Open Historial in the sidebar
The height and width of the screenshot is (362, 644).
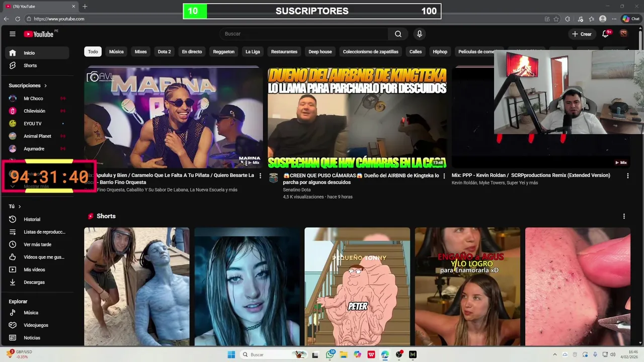pyautogui.click(x=37, y=219)
